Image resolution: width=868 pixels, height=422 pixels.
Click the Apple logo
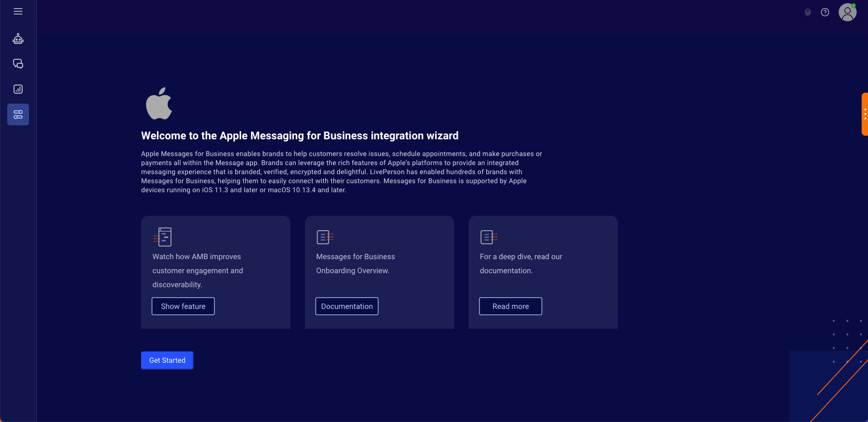point(159,104)
